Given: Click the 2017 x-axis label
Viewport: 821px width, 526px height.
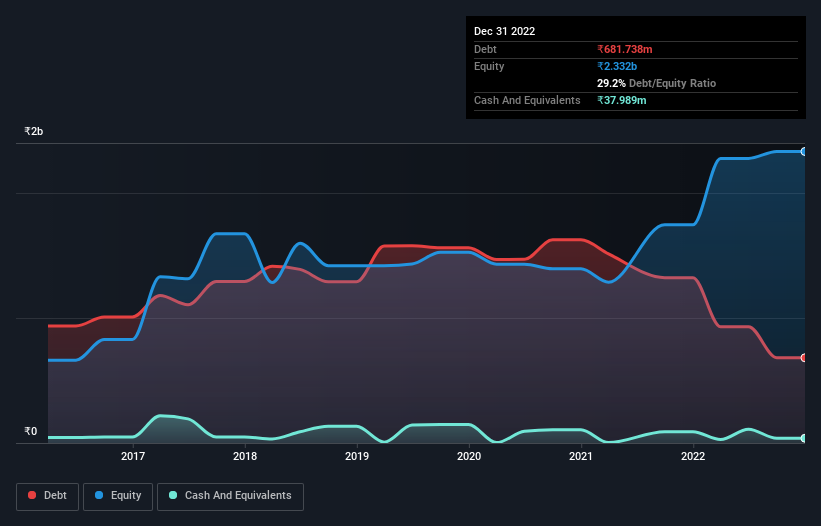Looking at the screenshot, I should 133,456.
